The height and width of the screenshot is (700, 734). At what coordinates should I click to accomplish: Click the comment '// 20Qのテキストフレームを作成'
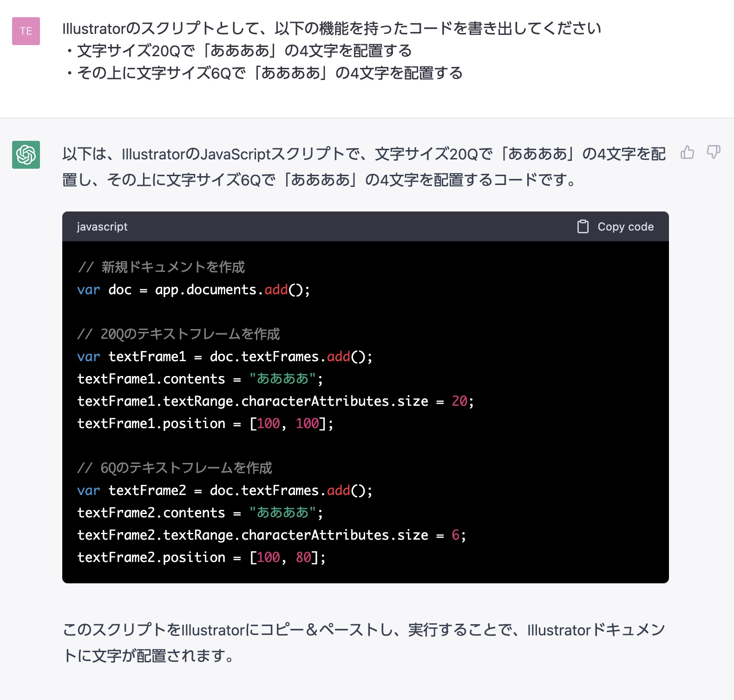pyautogui.click(x=179, y=334)
